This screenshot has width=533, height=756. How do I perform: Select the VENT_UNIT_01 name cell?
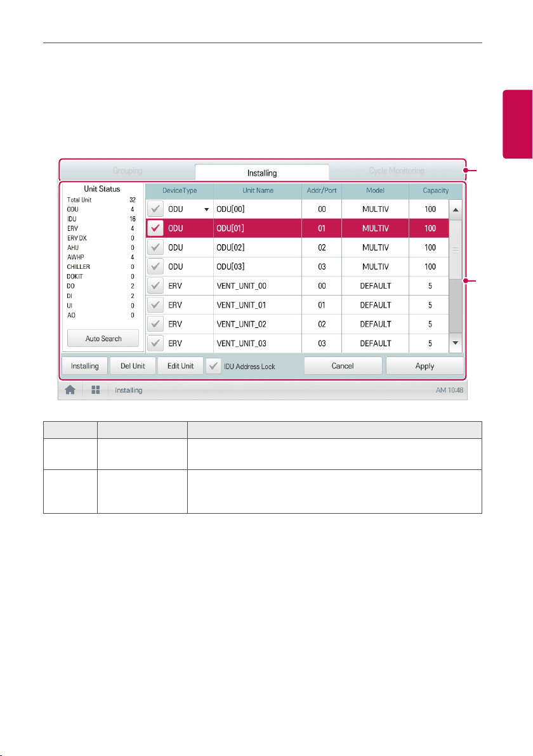(258, 304)
